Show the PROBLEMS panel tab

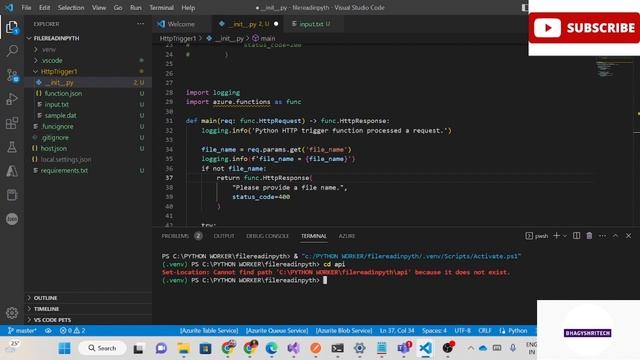(x=175, y=236)
